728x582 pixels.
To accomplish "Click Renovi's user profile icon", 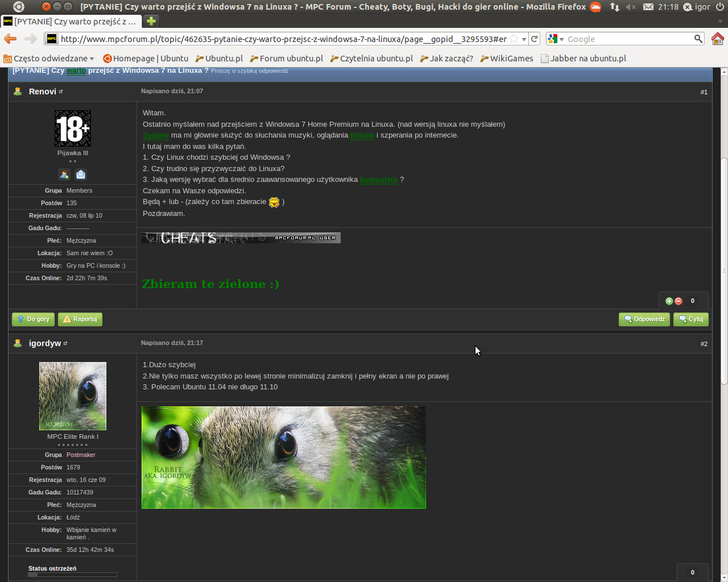I will coord(18,92).
